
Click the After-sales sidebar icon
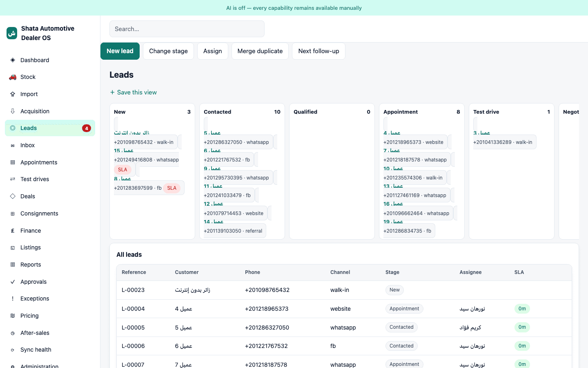point(13,333)
